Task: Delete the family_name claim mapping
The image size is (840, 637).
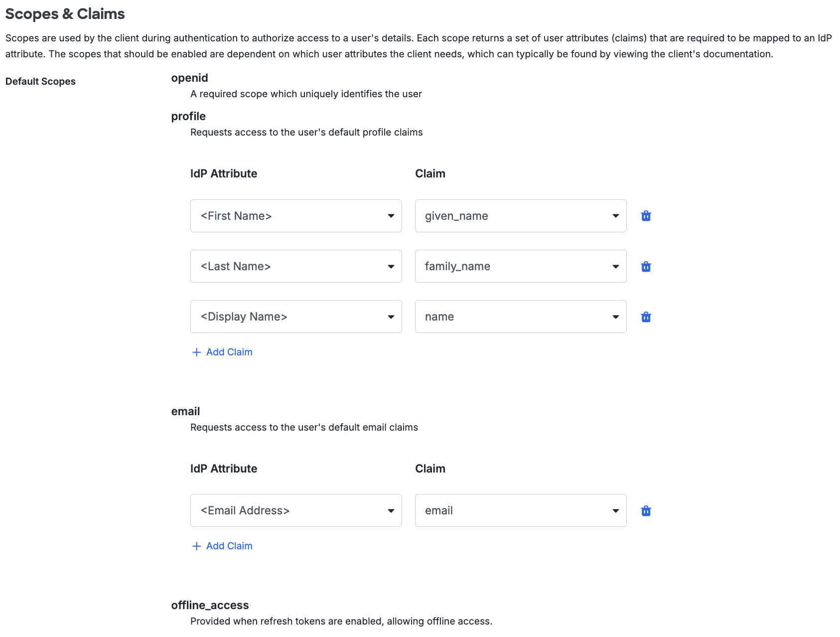Action: [x=645, y=266]
